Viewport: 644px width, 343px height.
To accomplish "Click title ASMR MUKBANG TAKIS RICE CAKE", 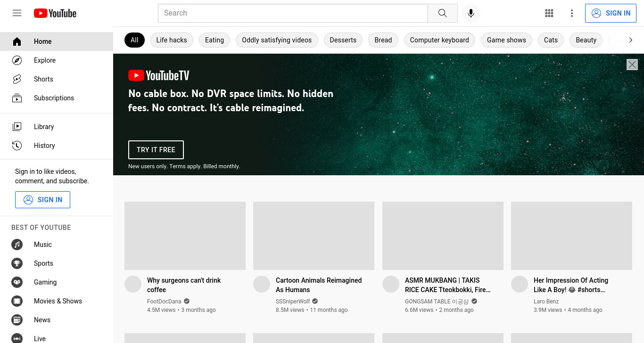I will tap(448, 285).
